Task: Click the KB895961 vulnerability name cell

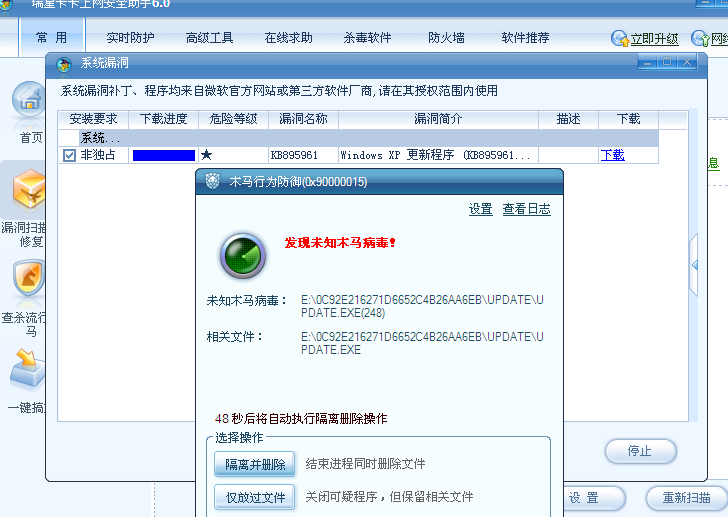Action: [304, 155]
